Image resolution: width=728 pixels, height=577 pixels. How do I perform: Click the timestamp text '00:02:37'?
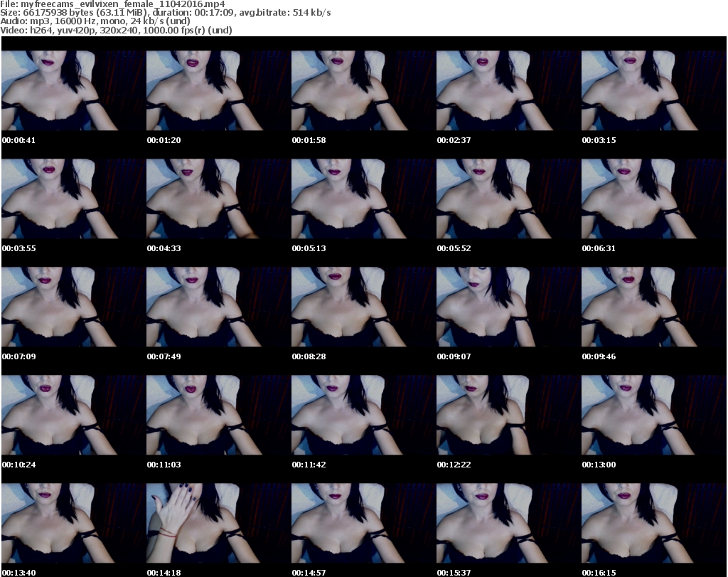click(454, 140)
